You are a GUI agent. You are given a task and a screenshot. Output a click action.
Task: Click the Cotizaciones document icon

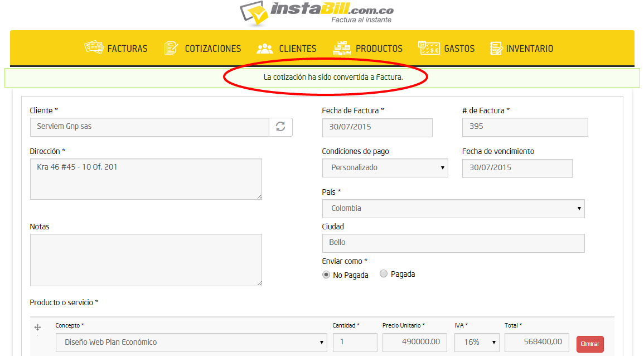[x=171, y=48]
